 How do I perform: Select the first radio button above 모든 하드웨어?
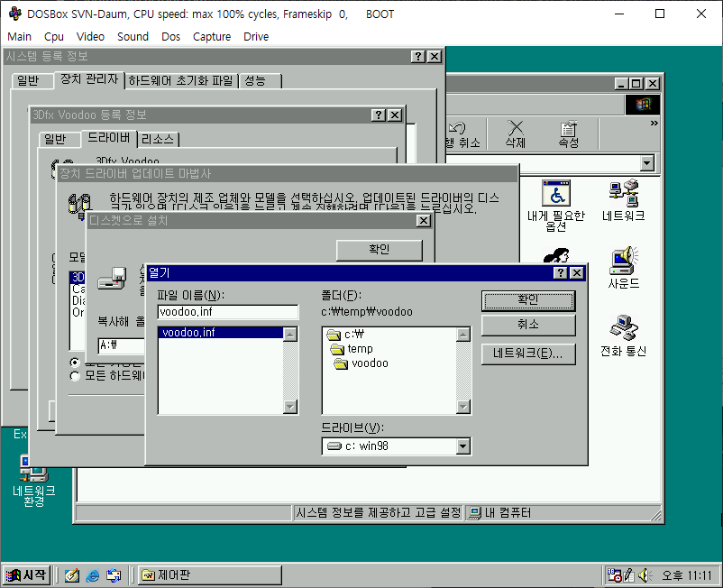[x=75, y=363]
